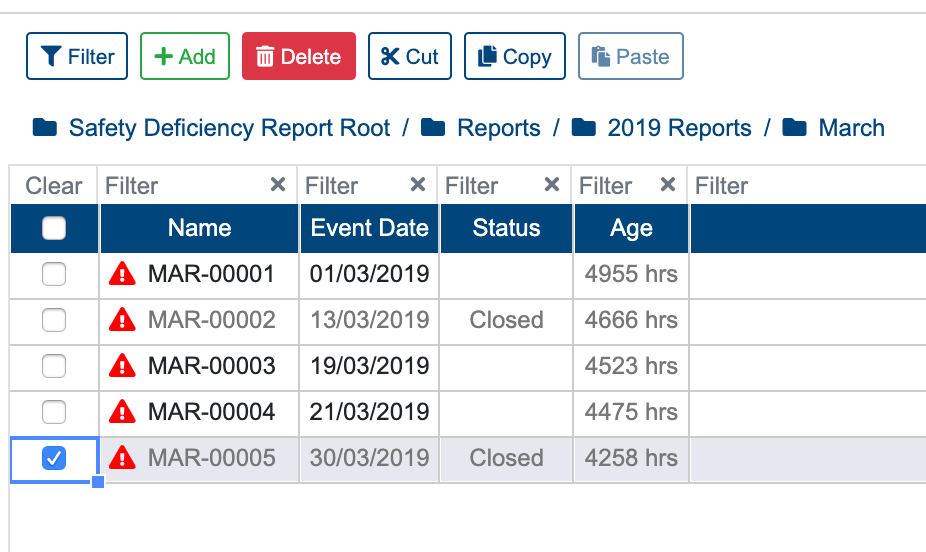Open report MAR-00004
This screenshot has width=926, height=552.
pos(211,412)
